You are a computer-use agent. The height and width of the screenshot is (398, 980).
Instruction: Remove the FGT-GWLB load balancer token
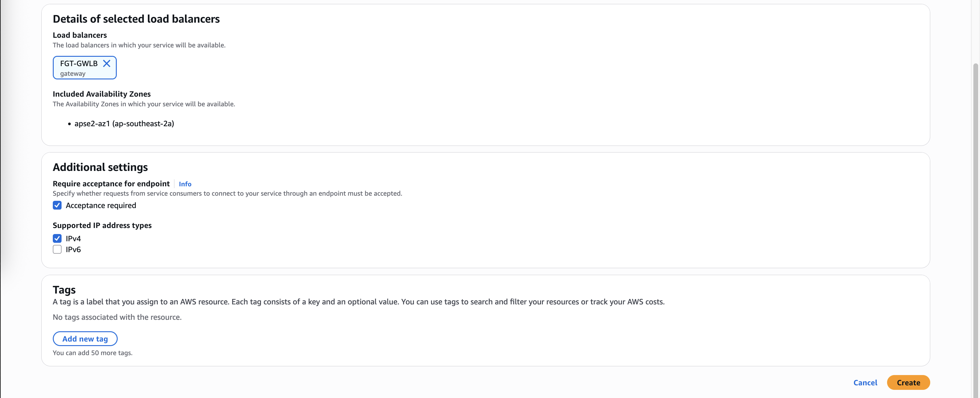click(107, 63)
